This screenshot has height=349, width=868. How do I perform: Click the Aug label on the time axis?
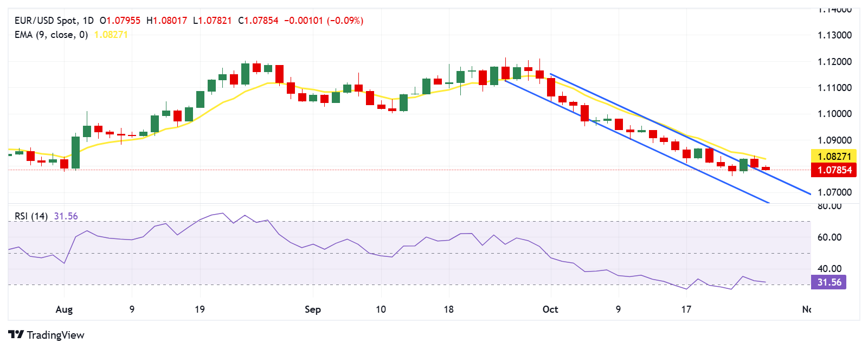[x=64, y=309]
